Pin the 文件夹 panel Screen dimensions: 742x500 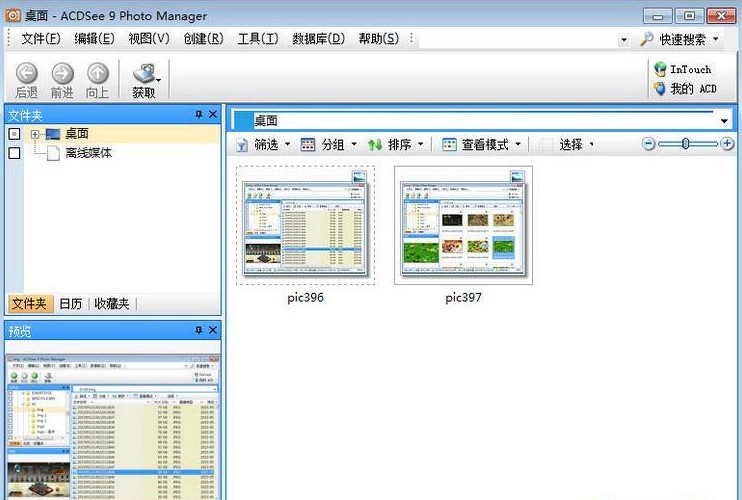tap(199, 114)
